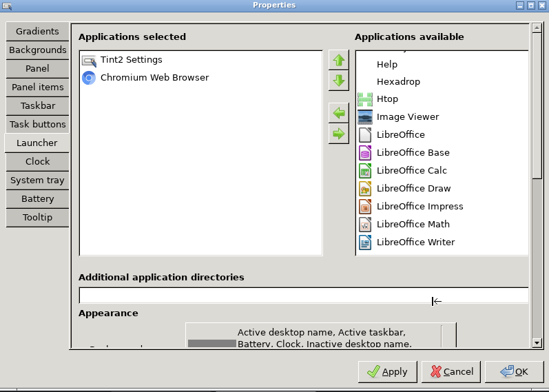Select LibreOffice Writer entry text

click(415, 242)
